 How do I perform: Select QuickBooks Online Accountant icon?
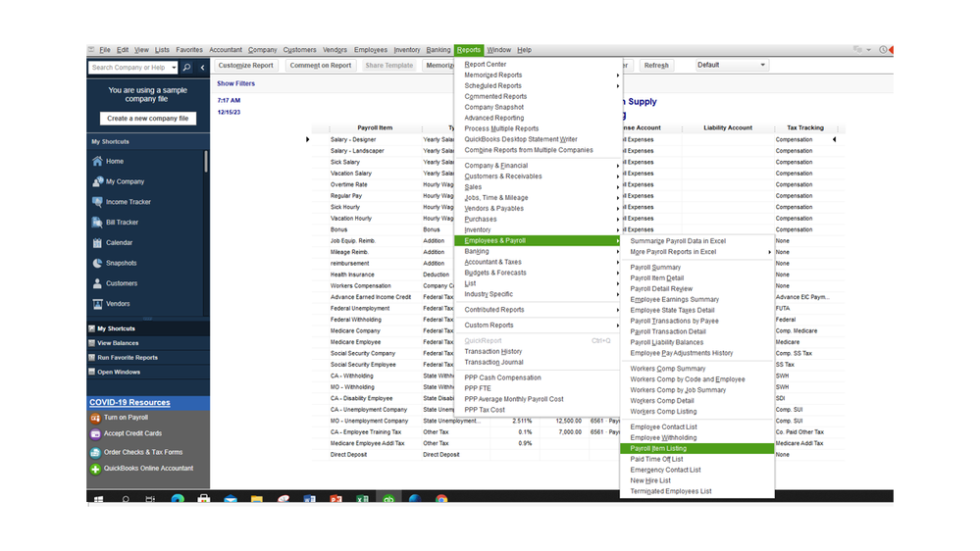click(95, 470)
